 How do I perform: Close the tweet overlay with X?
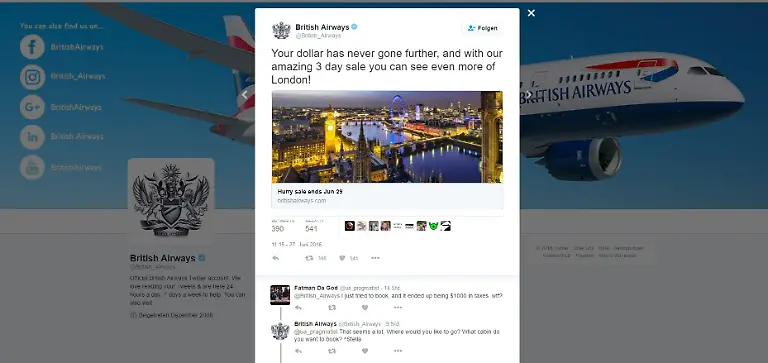(531, 13)
